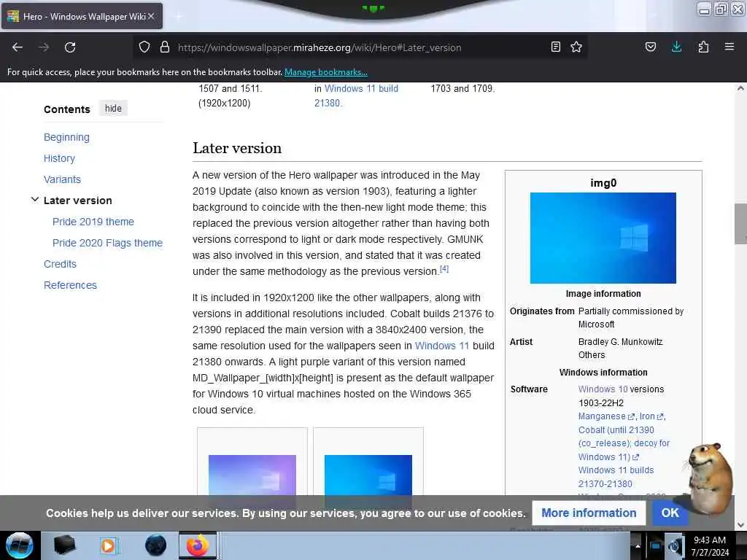The width and height of the screenshot is (747, 560).
Task: Click the volume tray icon
Action: click(675, 545)
